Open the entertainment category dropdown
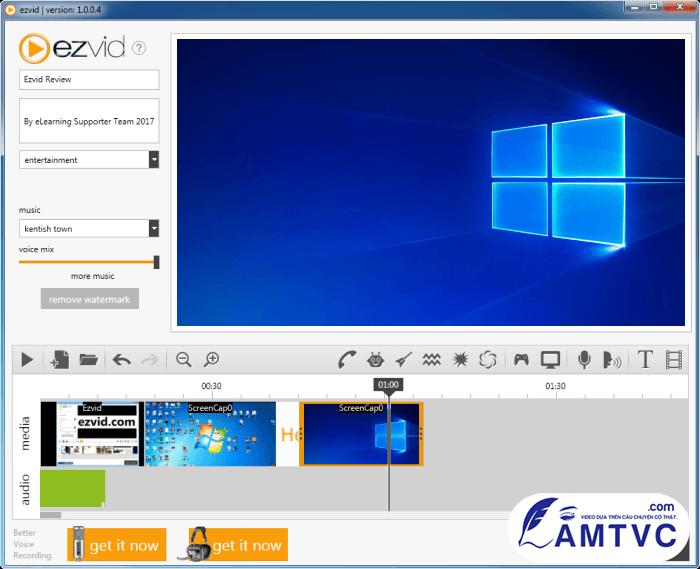 click(x=89, y=160)
